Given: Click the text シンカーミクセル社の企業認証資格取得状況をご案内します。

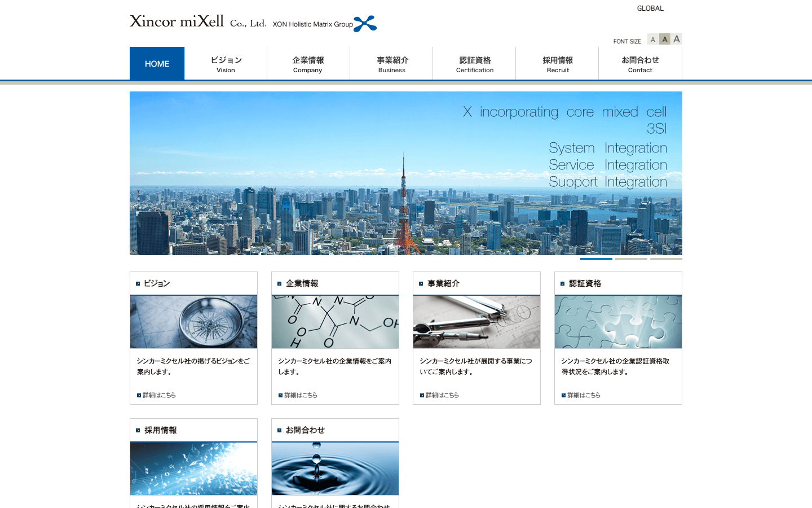Looking at the screenshot, I should tap(616, 366).
